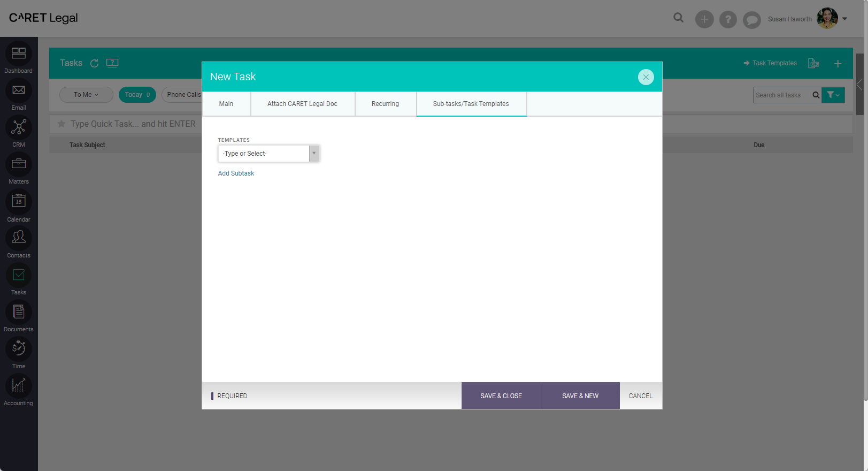
Task: Open the Time tracking icon
Action: coord(19,349)
